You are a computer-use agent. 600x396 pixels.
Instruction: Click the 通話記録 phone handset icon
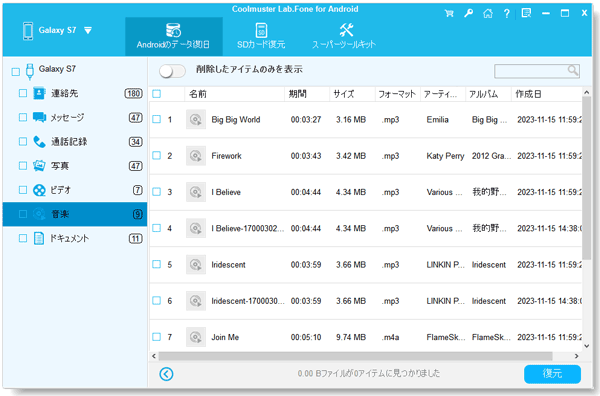coord(39,142)
